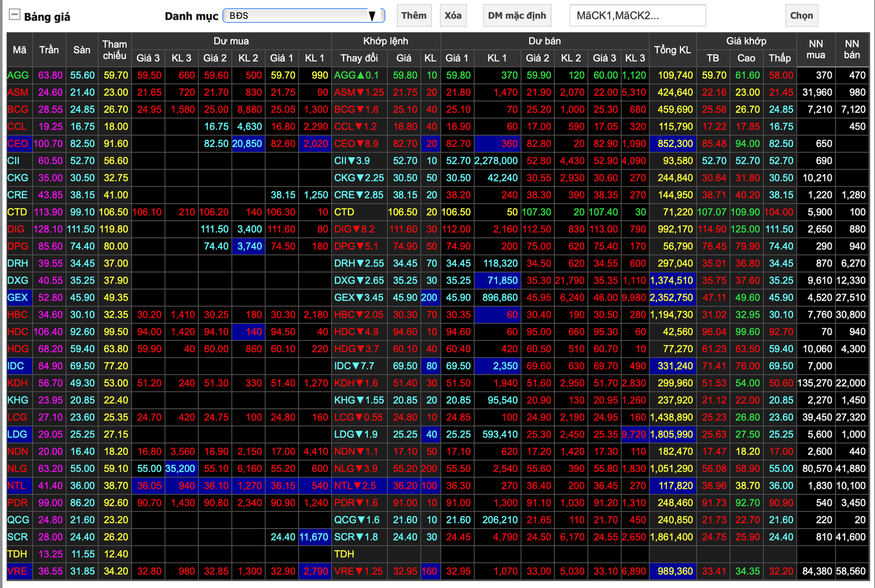
Task: Click the NN mua column header
Action: (816, 49)
